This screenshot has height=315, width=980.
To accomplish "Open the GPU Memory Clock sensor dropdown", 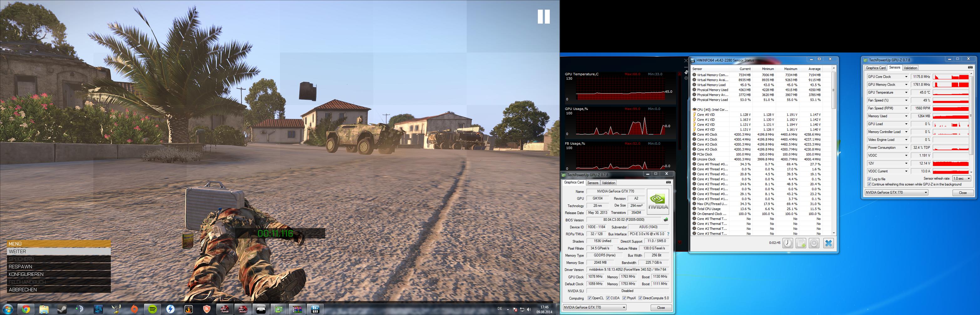I will coord(906,85).
